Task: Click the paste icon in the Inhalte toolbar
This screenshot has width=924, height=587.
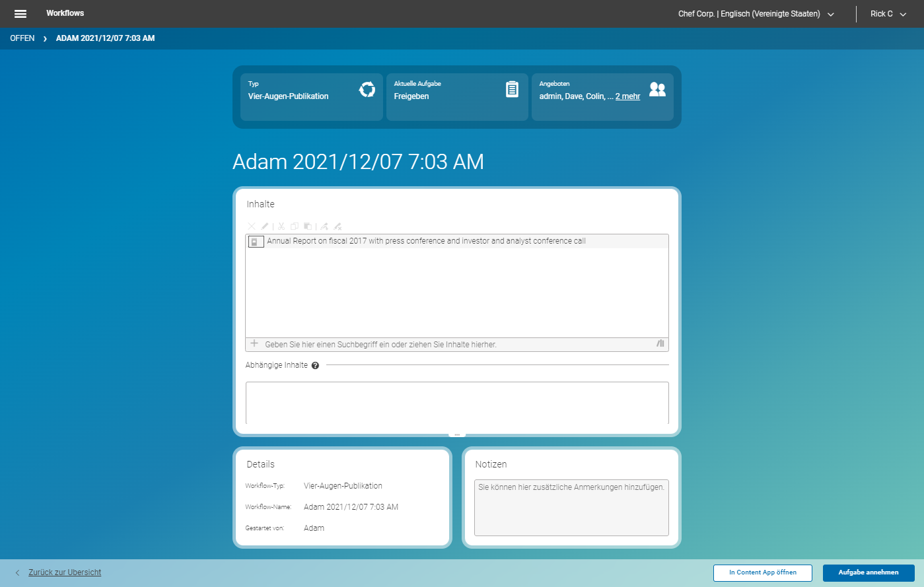Action: click(308, 226)
